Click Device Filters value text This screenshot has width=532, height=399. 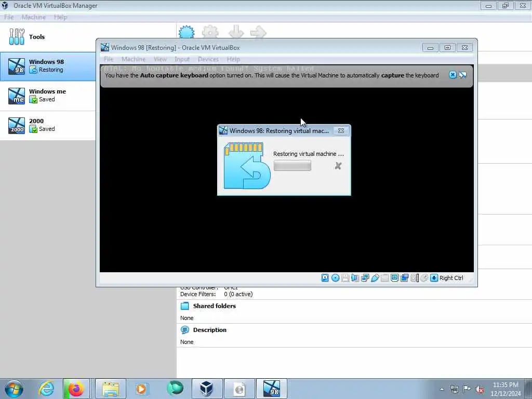238,294
